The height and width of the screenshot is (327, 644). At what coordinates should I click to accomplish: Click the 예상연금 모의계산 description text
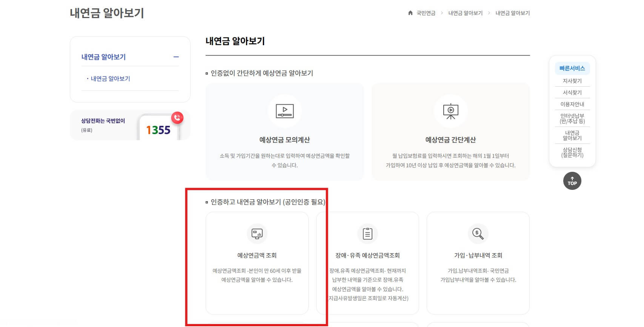coord(284,160)
